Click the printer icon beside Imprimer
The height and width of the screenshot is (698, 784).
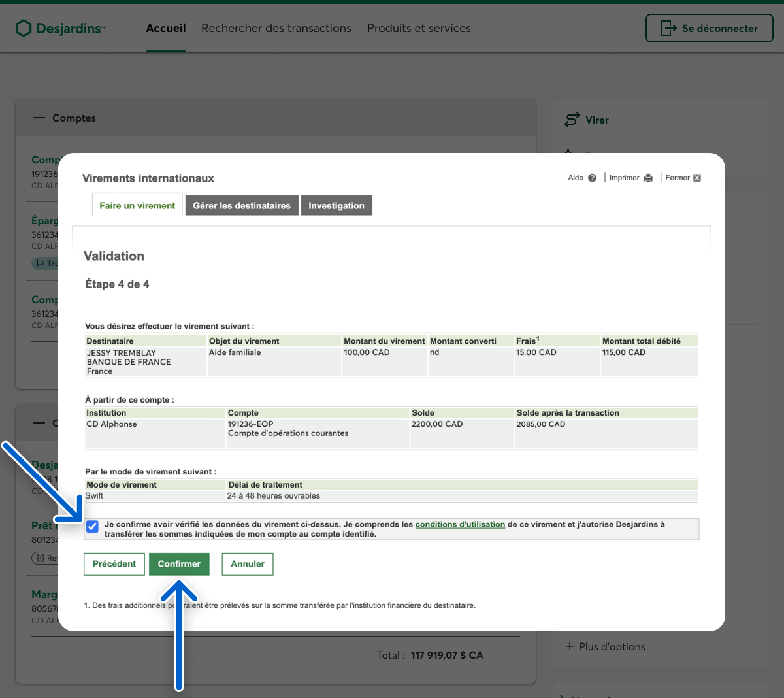point(648,178)
